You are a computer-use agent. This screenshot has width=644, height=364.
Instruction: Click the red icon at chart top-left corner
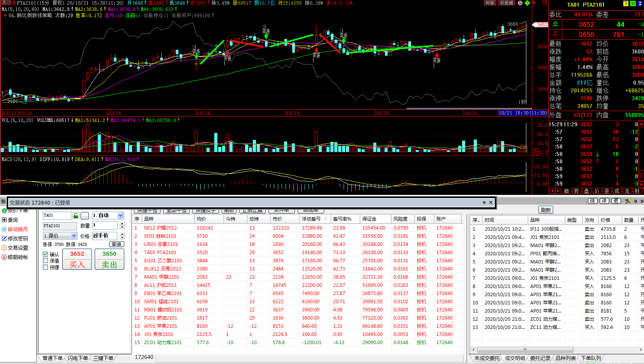coord(6,3)
